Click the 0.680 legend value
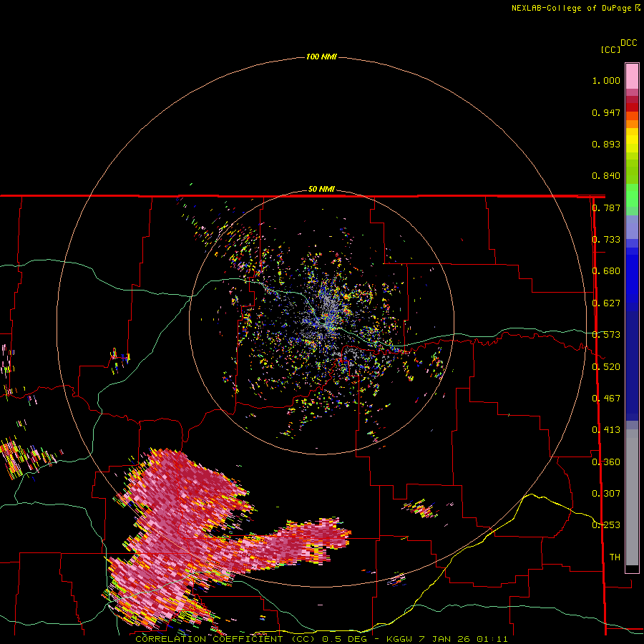 pyautogui.click(x=606, y=271)
